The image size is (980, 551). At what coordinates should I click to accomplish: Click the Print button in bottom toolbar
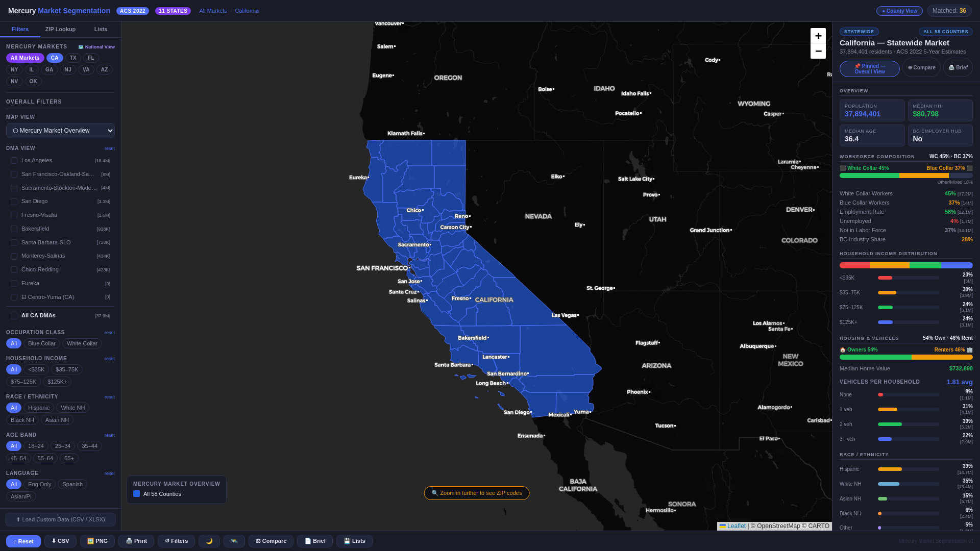point(136,541)
